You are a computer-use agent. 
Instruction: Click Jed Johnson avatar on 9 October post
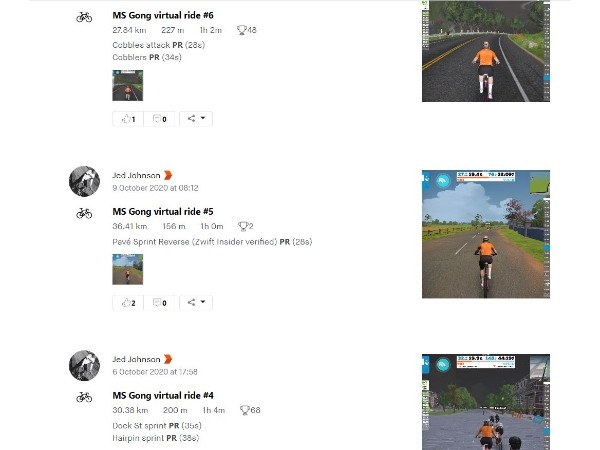click(x=85, y=181)
